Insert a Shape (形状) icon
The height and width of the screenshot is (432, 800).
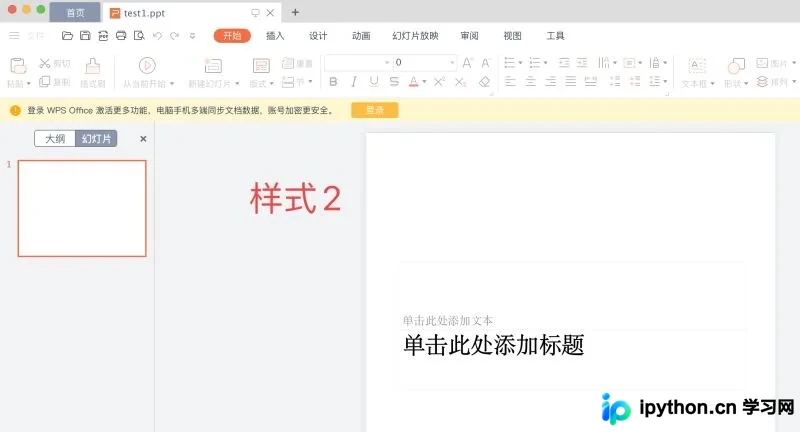pyautogui.click(x=736, y=66)
